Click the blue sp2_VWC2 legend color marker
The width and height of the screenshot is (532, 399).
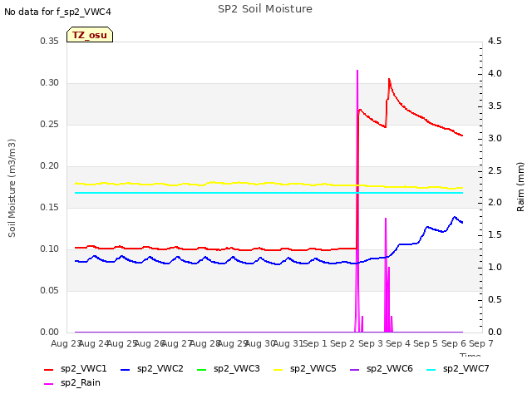[126, 369]
